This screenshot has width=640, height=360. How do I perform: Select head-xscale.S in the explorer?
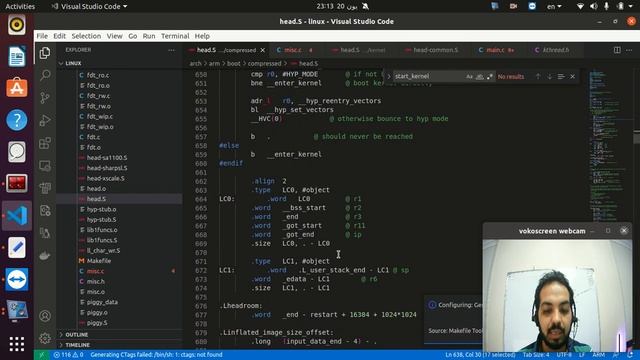click(x=105, y=178)
